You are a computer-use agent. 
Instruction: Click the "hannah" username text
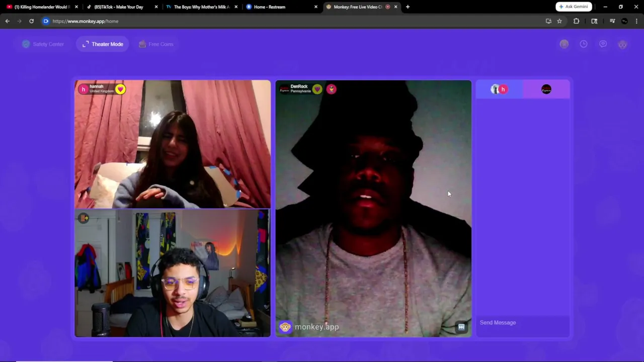pyautogui.click(x=96, y=86)
